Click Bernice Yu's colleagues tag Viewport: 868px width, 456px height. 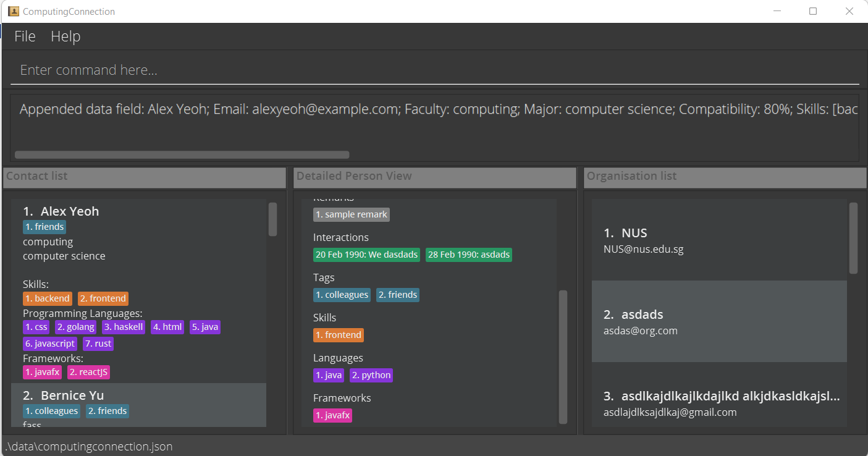[x=52, y=411]
